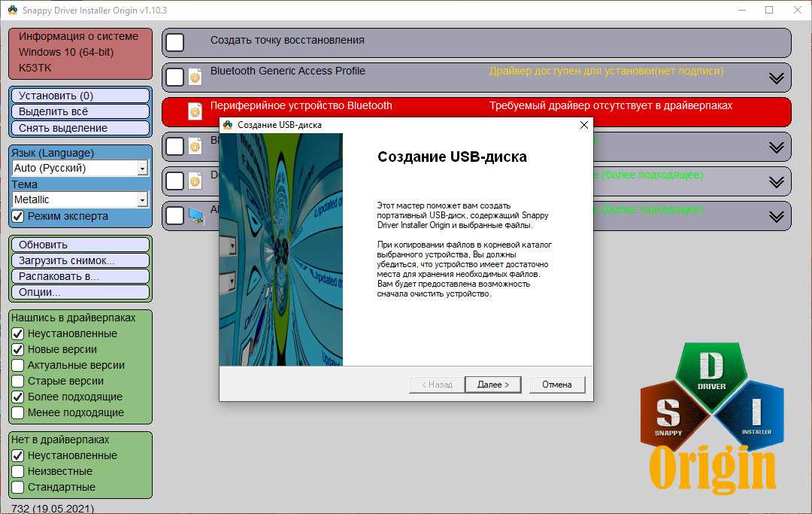Select Периферийное устройство Bluetooth red row
This screenshot has width=812, height=514.
477,111
